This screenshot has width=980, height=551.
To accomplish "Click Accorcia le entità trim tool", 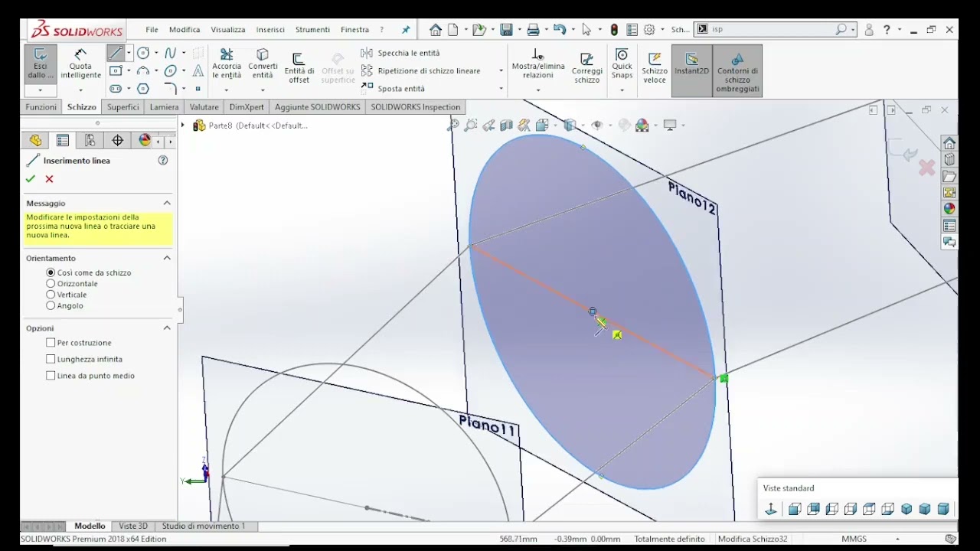I will (x=227, y=63).
